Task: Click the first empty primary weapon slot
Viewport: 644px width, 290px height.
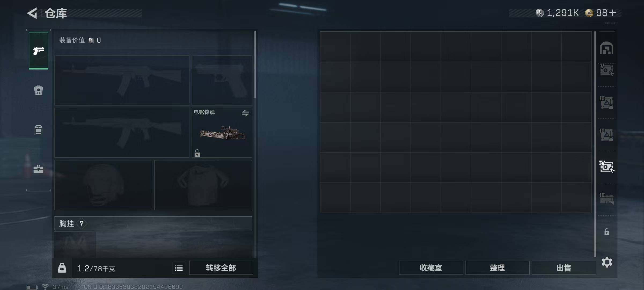Action: coord(122,80)
